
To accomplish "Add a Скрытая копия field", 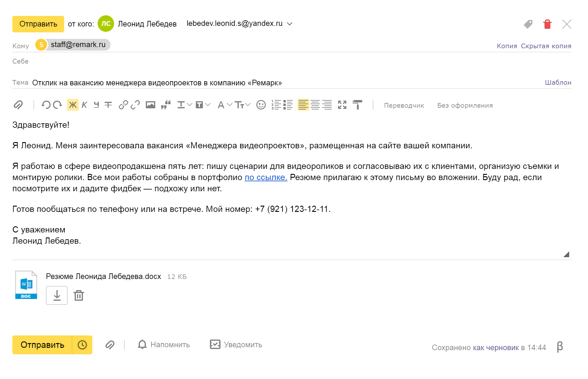I will pyautogui.click(x=546, y=46).
